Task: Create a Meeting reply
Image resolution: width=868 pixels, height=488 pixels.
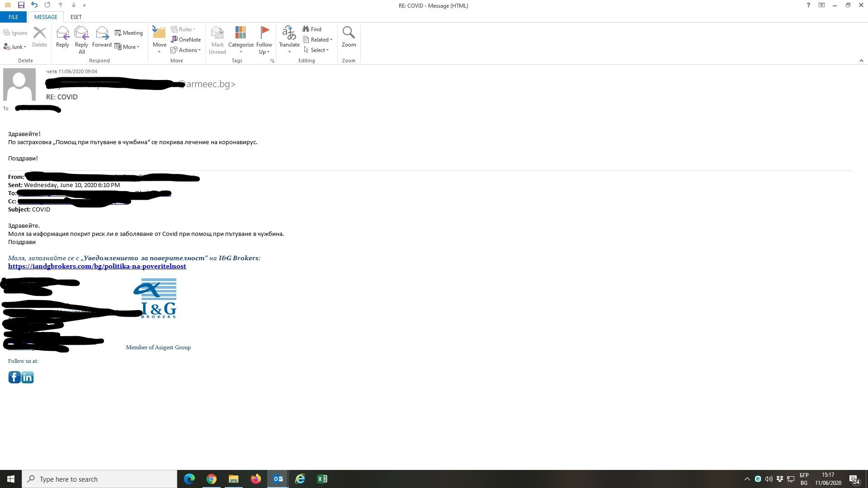Action: coord(129,33)
